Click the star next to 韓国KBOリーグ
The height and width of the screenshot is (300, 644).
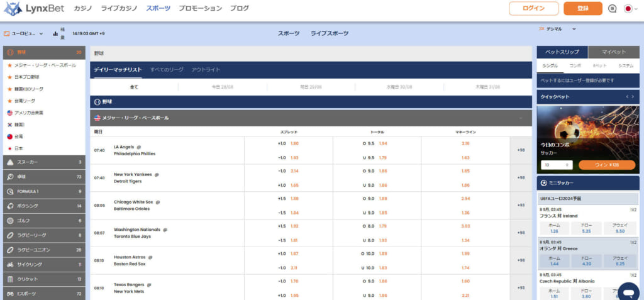10,89
